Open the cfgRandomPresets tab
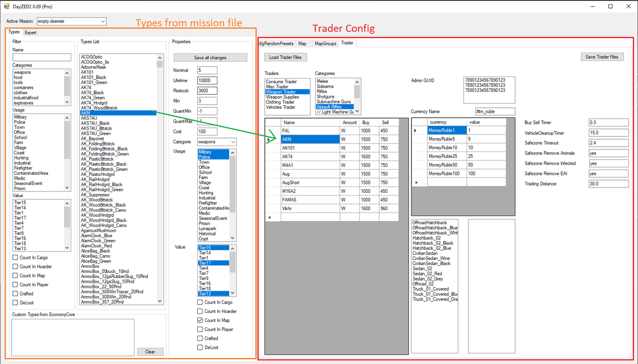 pos(276,44)
